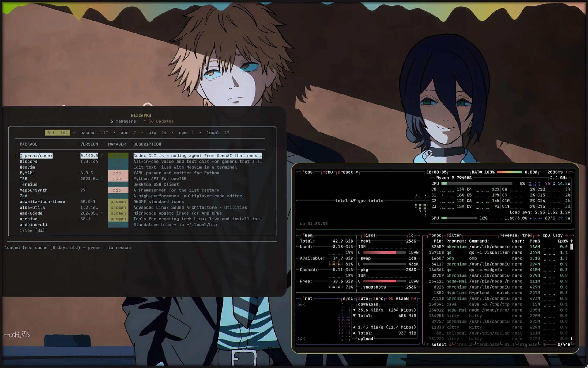
Task: Click the right arrow after 'cpu lazy' sorting
Action: pos(567,235)
